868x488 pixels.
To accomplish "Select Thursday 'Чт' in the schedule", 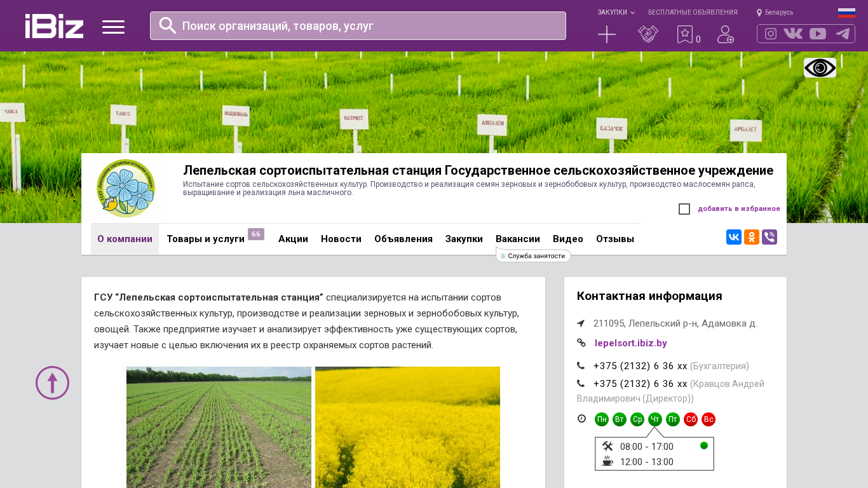I will point(655,419).
